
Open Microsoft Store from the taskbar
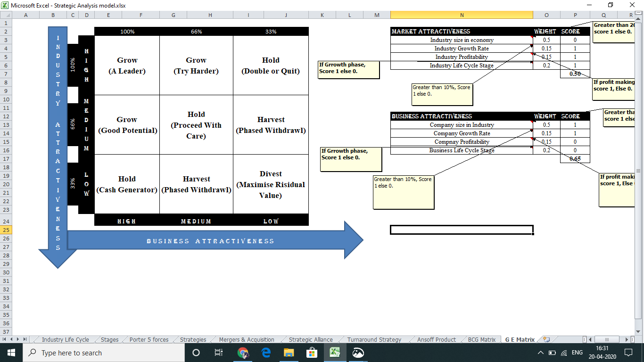[311, 352]
